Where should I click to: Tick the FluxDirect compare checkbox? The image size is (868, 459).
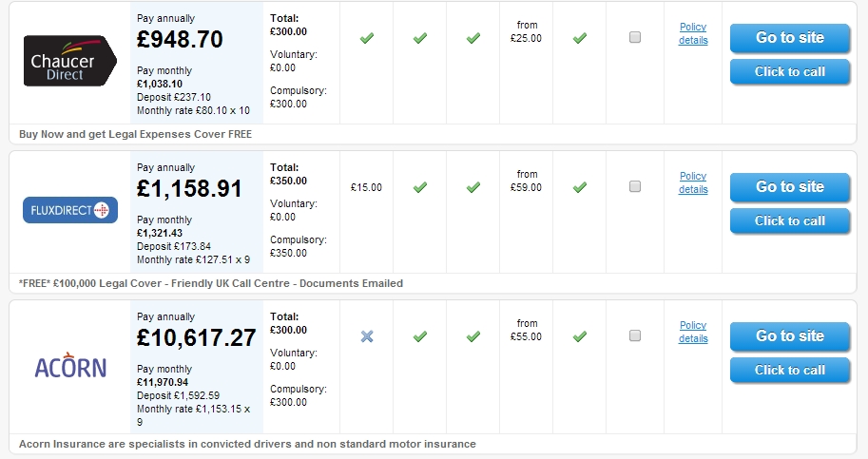pyautogui.click(x=635, y=186)
